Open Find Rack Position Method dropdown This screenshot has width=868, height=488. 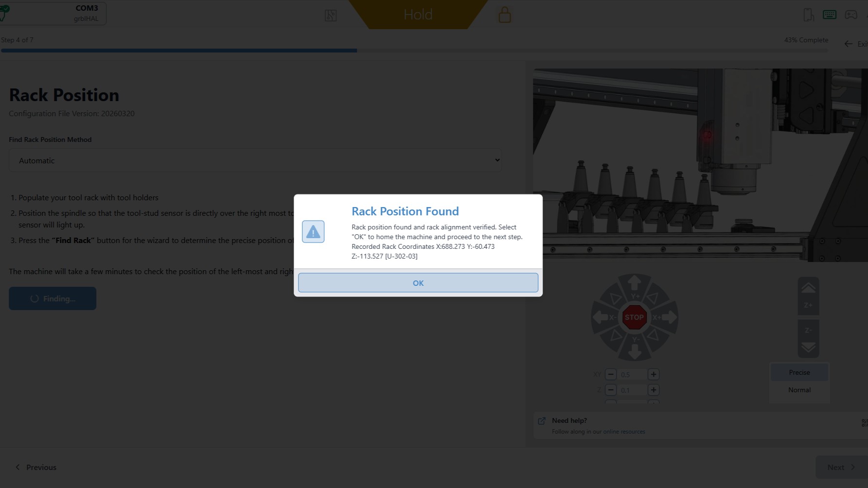coord(255,160)
